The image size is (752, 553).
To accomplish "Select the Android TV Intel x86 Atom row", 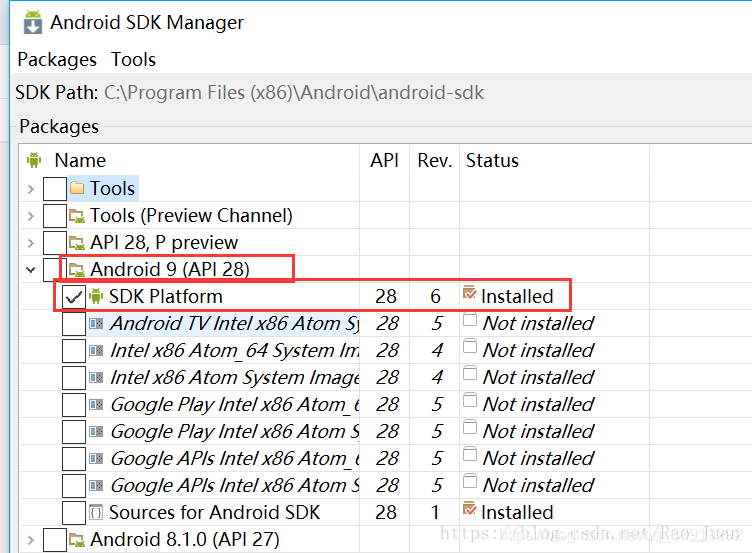I will 235,324.
